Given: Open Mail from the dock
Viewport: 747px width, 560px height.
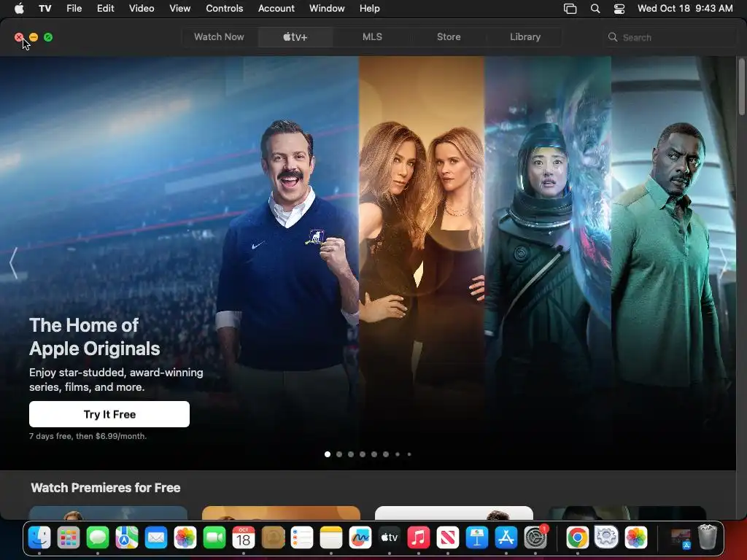Looking at the screenshot, I should [x=156, y=537].
